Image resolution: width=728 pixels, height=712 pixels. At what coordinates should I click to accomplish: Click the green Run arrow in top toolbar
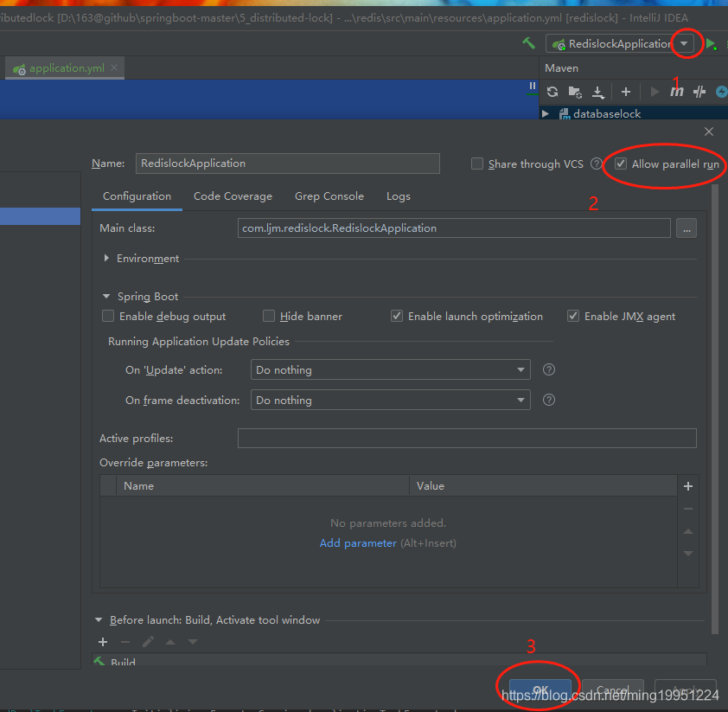[x=711, y=44]
